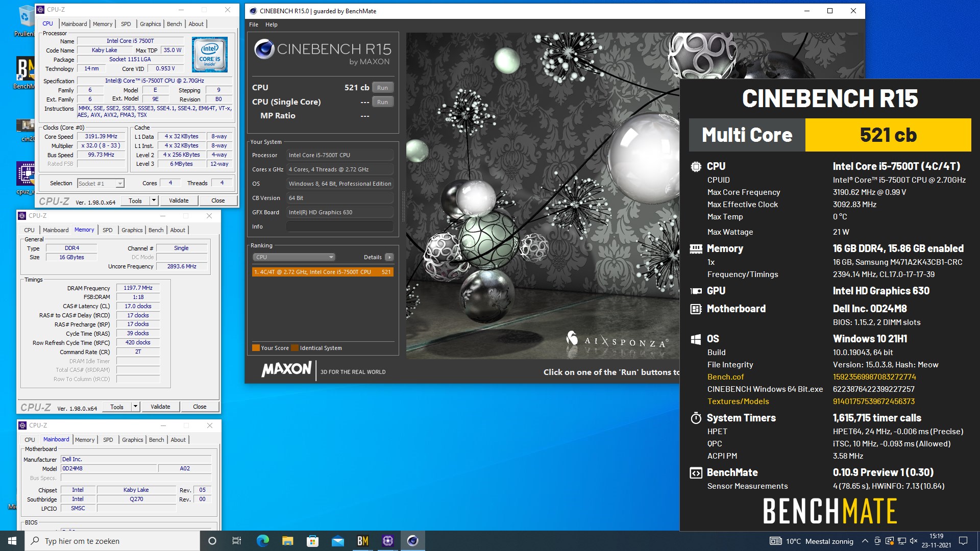980x551 pixels.
Task: Click the Cinebench title bar app icon
Action: tap(253, 11)
